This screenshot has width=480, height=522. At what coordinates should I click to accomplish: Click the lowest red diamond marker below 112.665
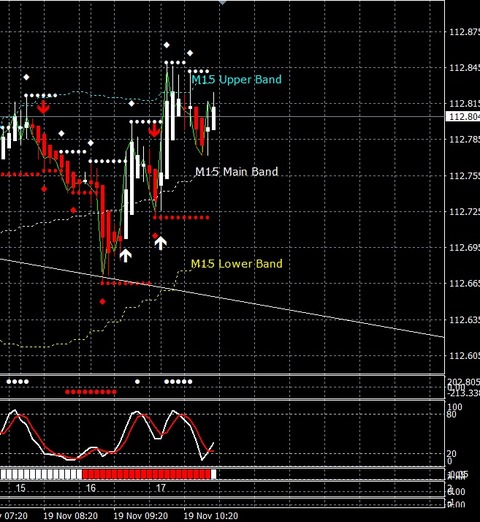pyautogui.click(x=102, y=302)
